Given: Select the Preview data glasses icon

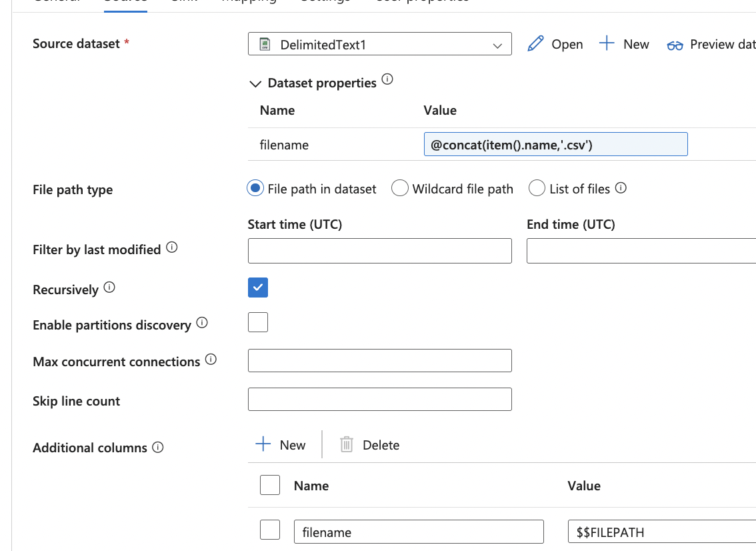Looking at the screenshot, I should point(675,44).
